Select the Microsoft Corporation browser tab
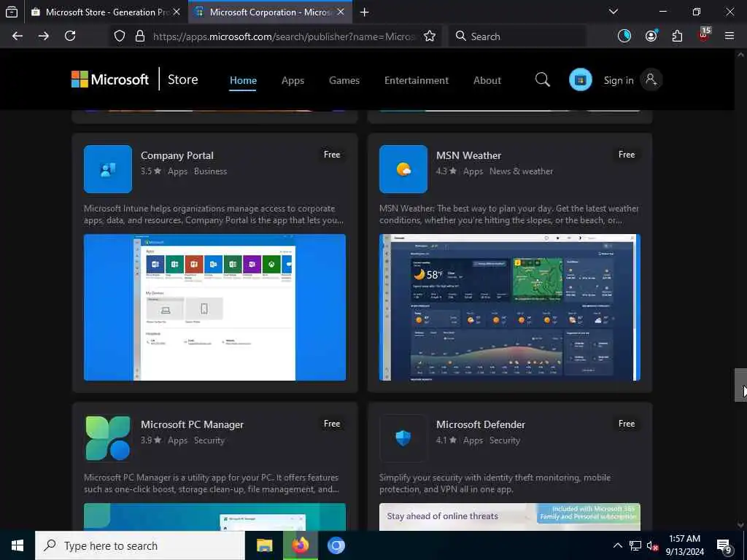The image size is (747, 560). tap(270, 12)
